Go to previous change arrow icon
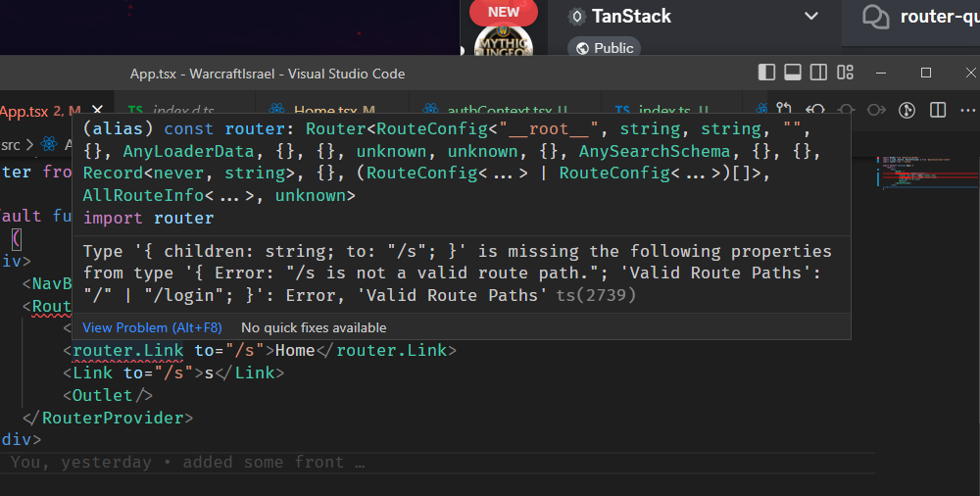980x496 pixels. [815, 110]
